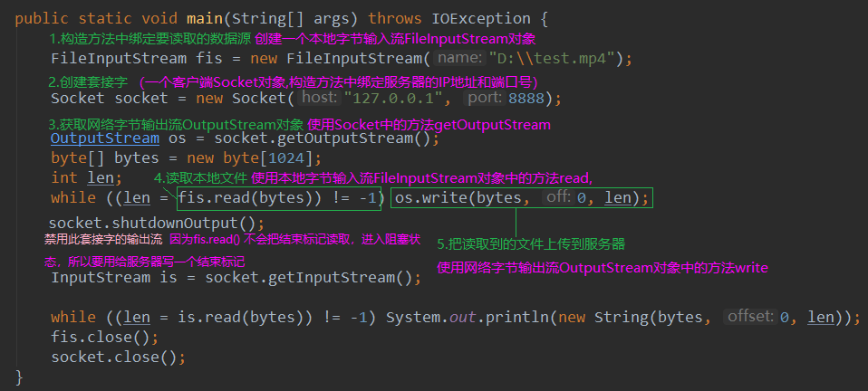Click the throws keyword in the signature
868x391 pixels.
395,18
